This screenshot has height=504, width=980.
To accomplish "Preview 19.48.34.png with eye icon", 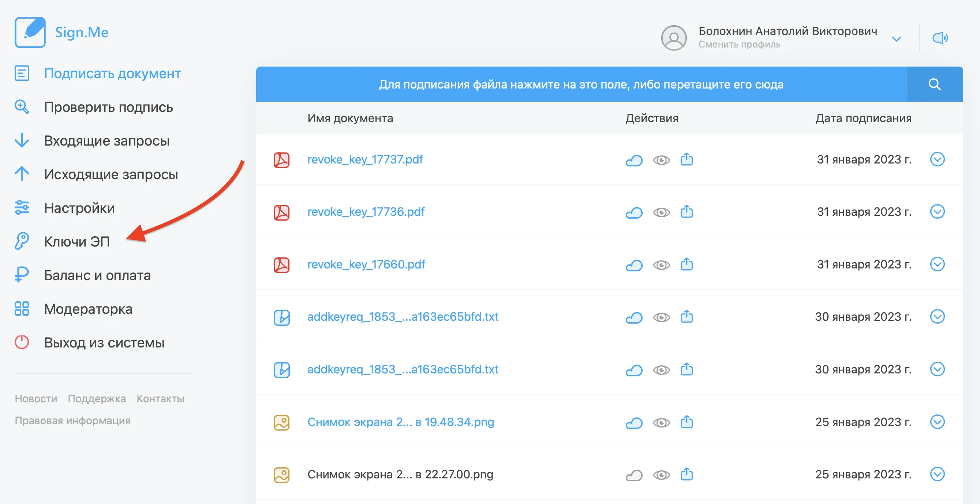I will click(661, 423).
